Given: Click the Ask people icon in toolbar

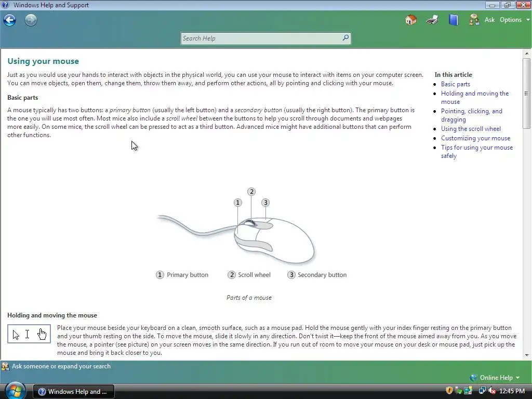Looking at the screenshot, I should coord(474,20).
